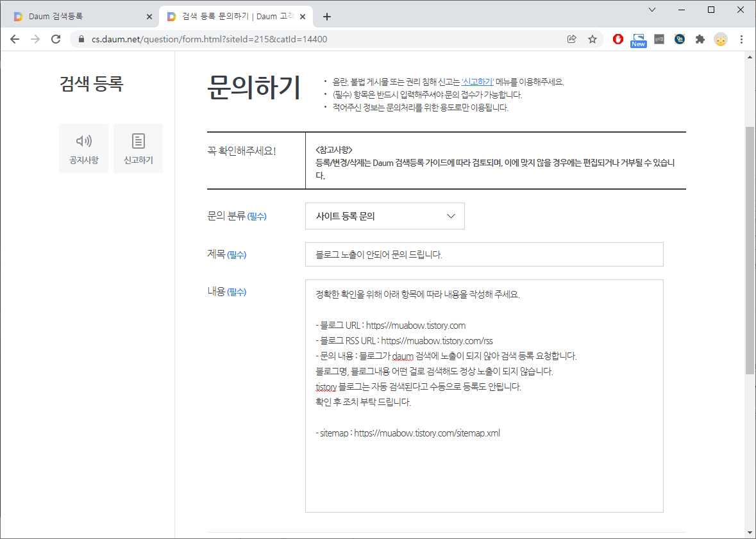Follow the '신고하기' hyperlink in notice
This screenshot has width=756, height=539.
tap(478, 82)
